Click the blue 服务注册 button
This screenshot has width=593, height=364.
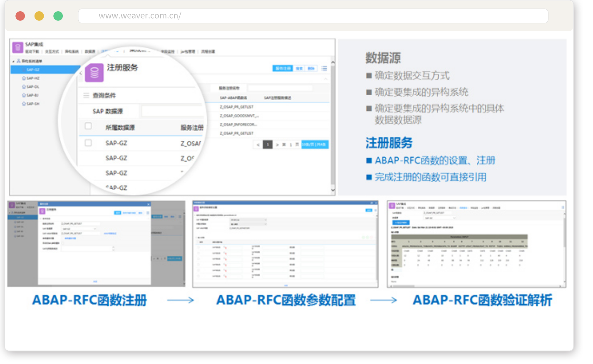(283, 68)
